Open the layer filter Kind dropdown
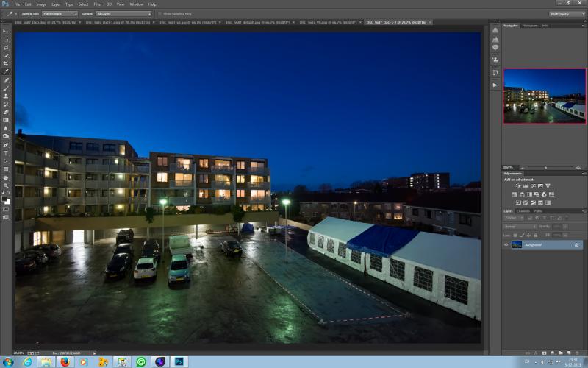Image resolution: width=588 pixels, height=368 pixels. [514, 218]
